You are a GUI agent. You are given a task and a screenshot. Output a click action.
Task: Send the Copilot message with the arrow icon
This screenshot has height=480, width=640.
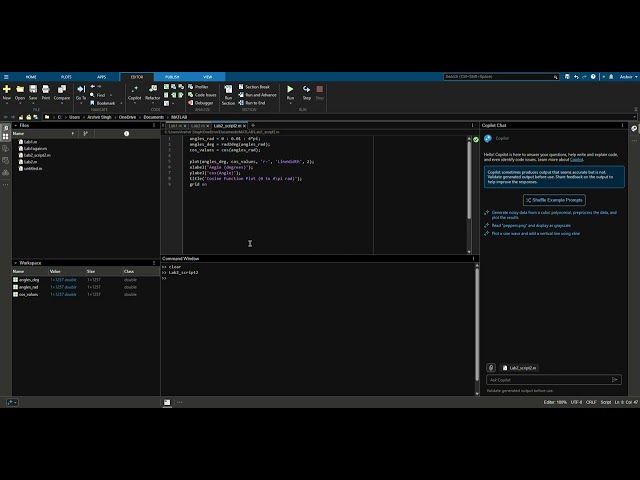pos(614,380)
